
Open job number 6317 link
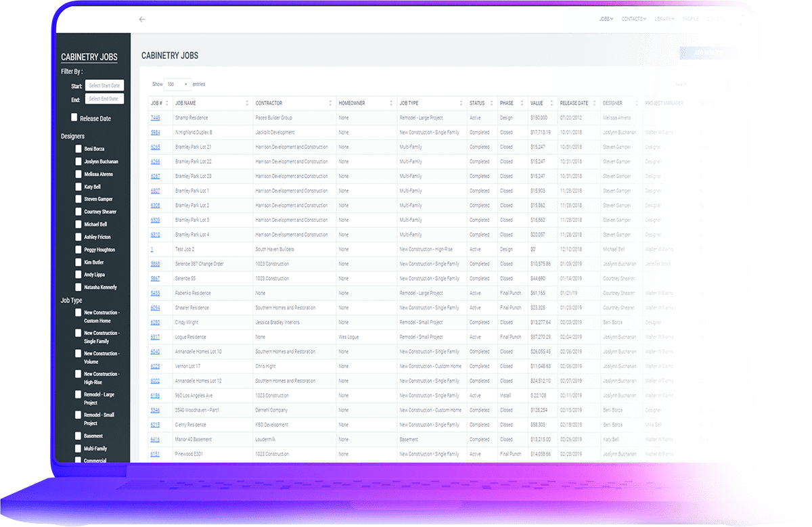pos(155,337)
